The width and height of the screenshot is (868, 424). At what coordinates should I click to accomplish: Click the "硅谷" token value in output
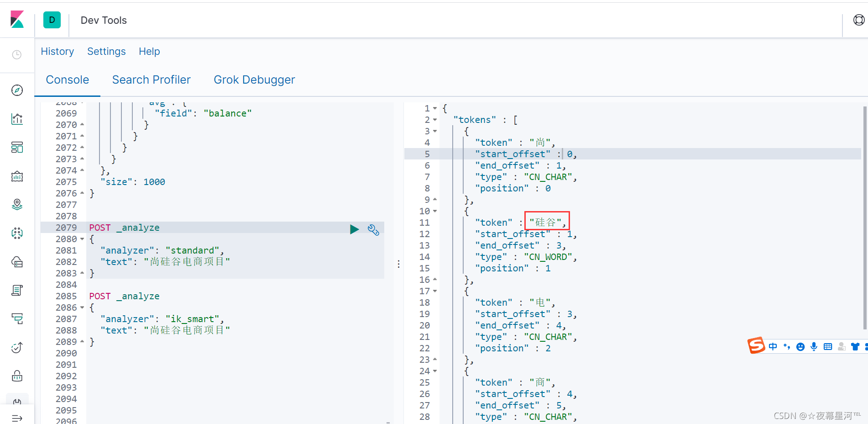point(545,223)
